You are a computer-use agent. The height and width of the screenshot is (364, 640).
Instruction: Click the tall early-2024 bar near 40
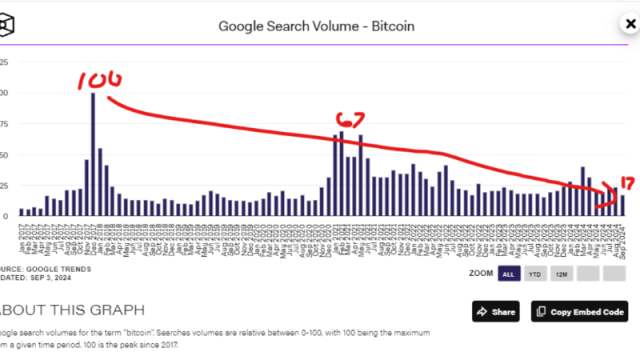[x=583, y=191]
